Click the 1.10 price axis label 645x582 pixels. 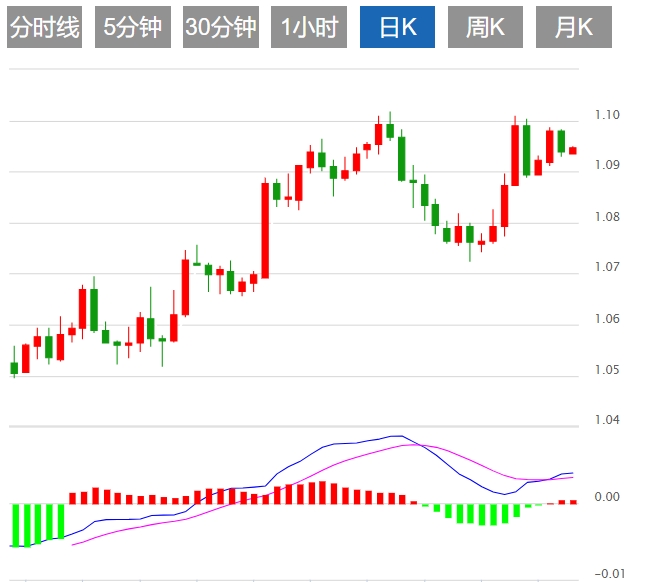(x=607, y=115)
